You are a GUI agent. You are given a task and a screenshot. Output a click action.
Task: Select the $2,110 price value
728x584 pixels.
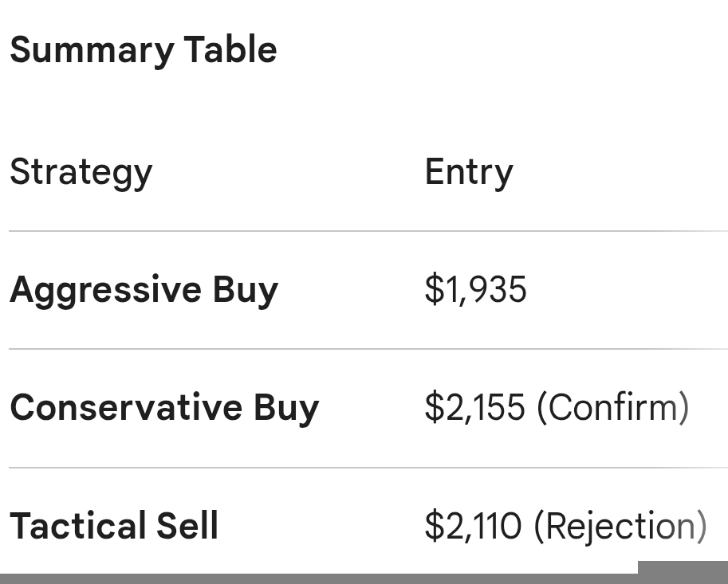[x=473, y=526]
